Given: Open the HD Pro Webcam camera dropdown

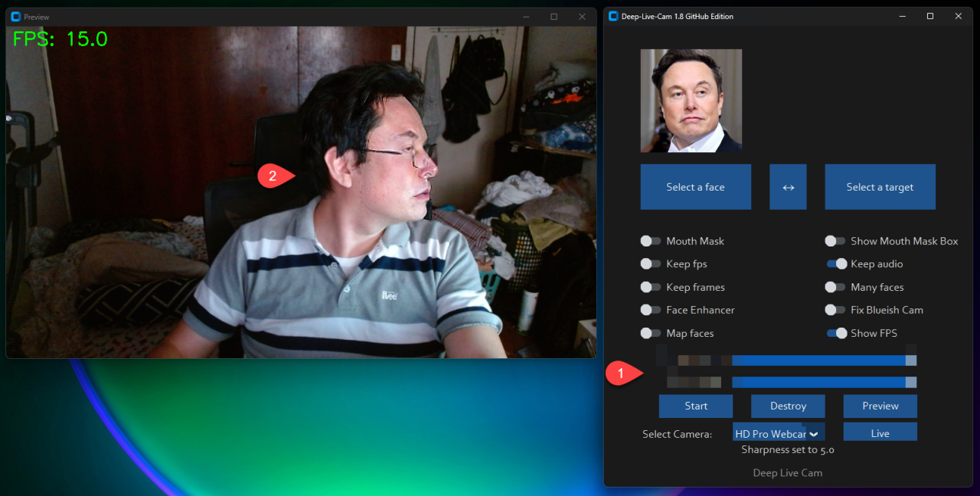Looking at the screenshot, I should pyautogui.click(x=779, y=433).
